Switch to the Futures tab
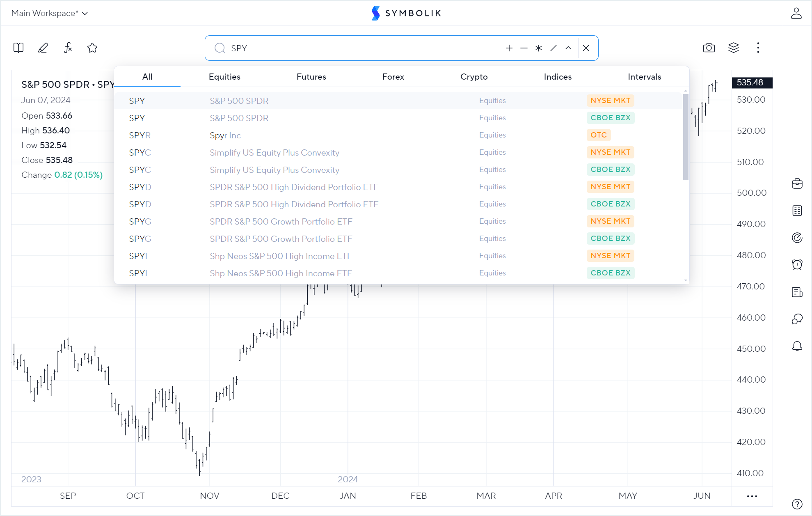Image resolution: width=812 pixels, height=516 pixels. coord(311,77)
